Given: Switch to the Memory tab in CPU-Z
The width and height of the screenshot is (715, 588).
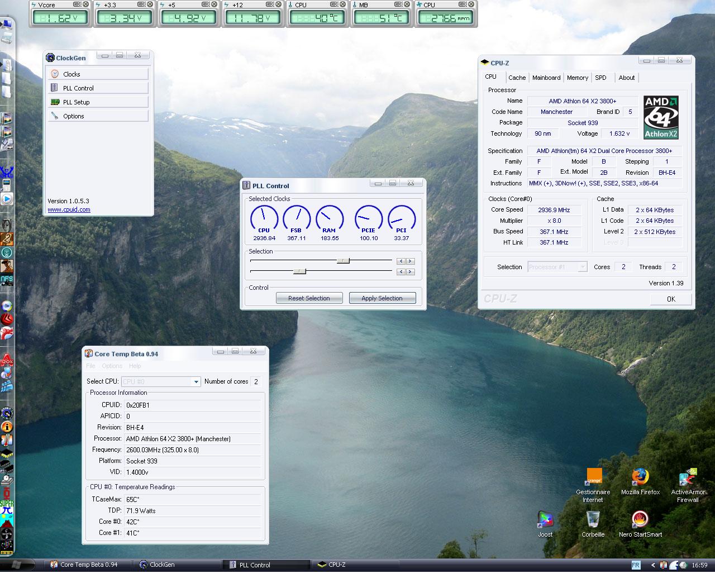Looking at the screenshot, I should 578,78.
